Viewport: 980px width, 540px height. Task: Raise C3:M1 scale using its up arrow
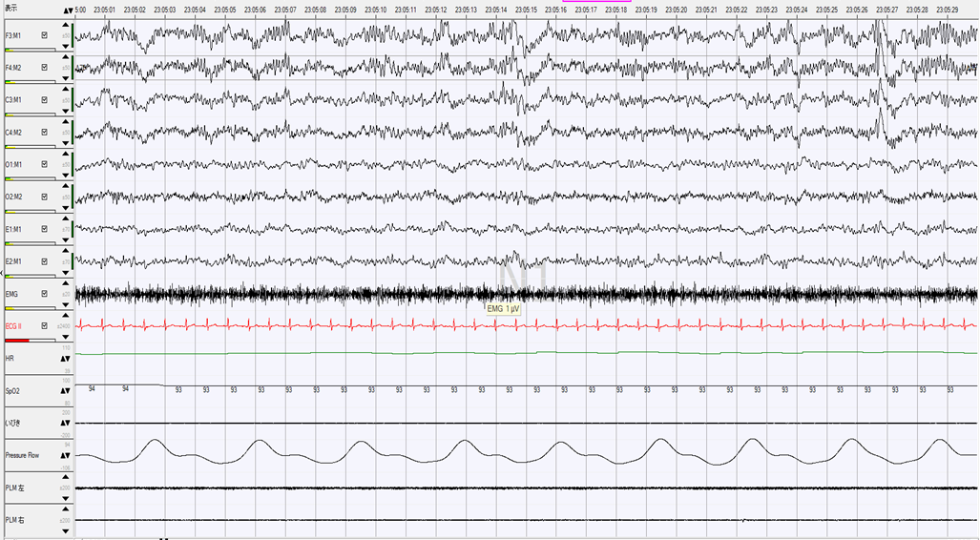pos(66,90)
